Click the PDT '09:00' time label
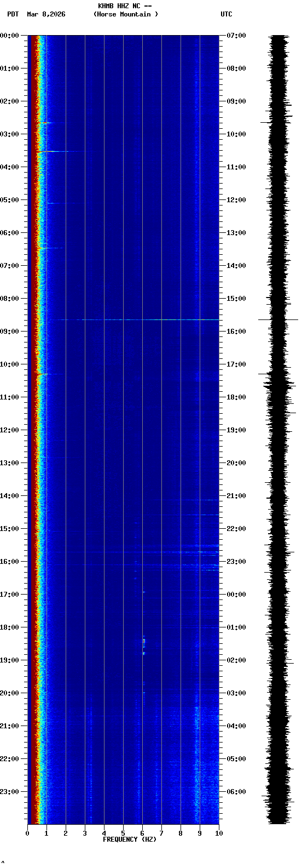Image resolution: width=302 pixels, height=868 pixels. pyautogui.click(x=9, y=332)
